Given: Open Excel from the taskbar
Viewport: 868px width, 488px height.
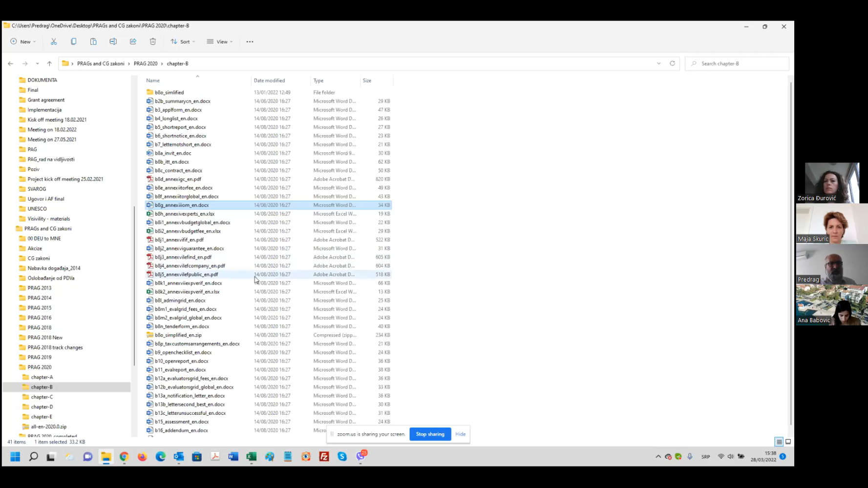Looking at the screenshot, I should (251, 456).
